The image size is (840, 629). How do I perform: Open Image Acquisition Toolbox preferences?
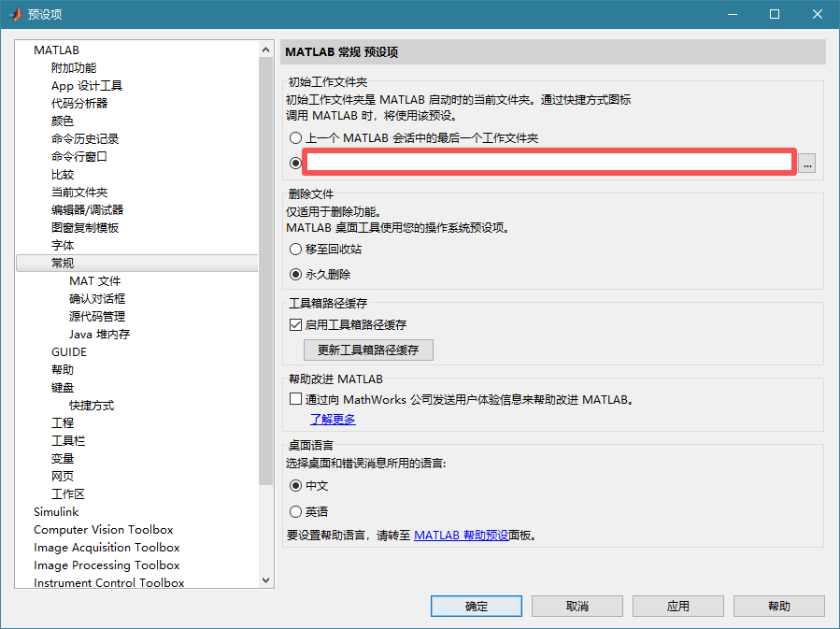pos(107,547)
